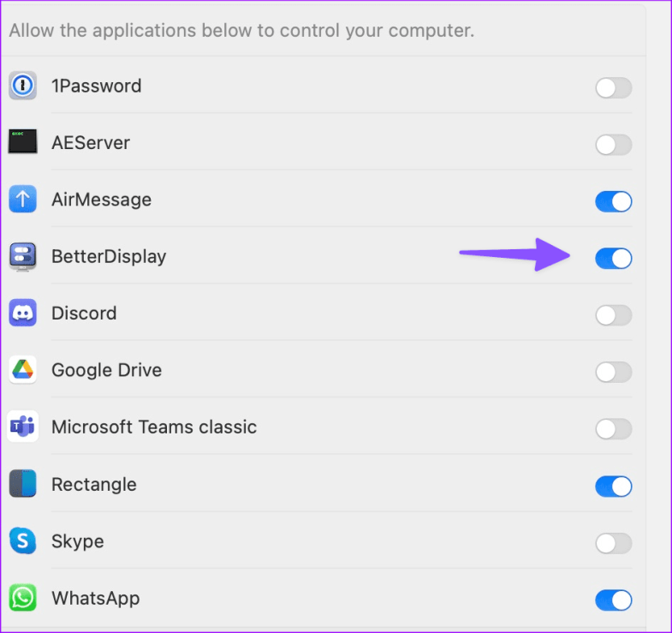Turn off the BetterDisplay switch

pyautogui.click(x=613, y=258)
